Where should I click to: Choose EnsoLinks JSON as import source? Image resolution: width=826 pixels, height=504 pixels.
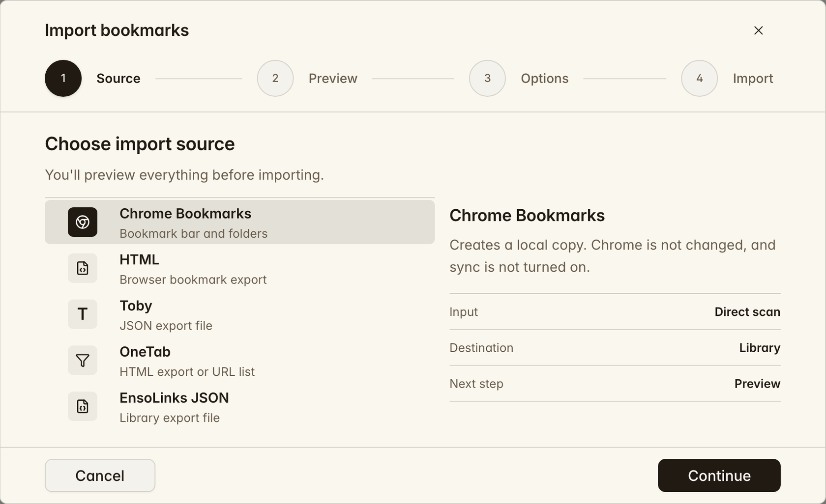click(x=240, y=406)
